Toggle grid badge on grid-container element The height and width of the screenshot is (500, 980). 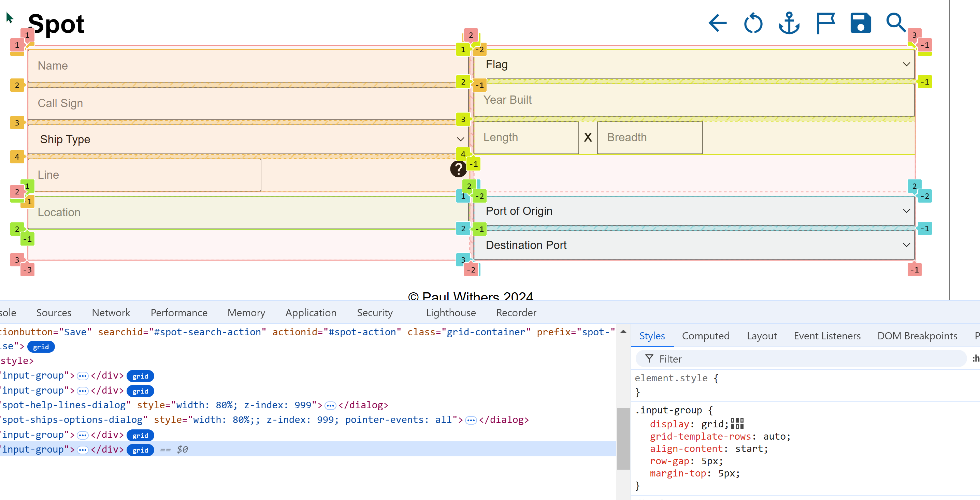(41, 347)
